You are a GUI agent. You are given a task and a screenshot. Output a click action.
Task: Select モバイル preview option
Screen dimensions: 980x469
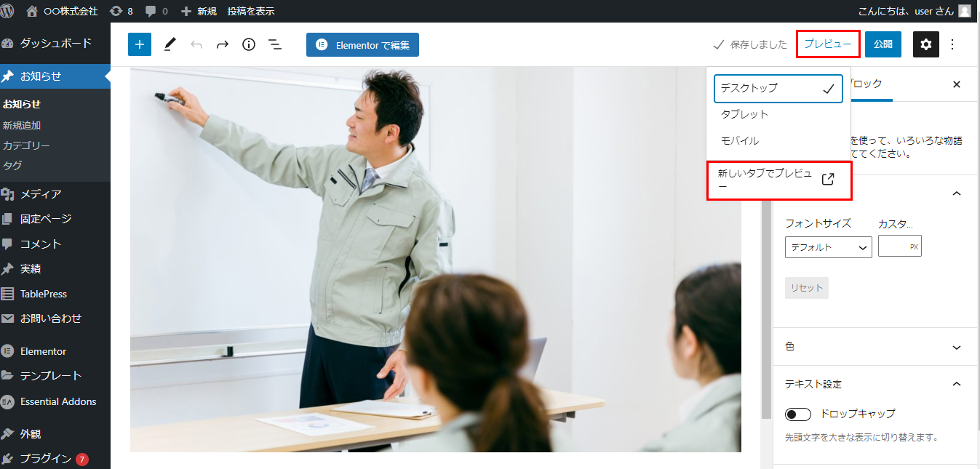778,140
